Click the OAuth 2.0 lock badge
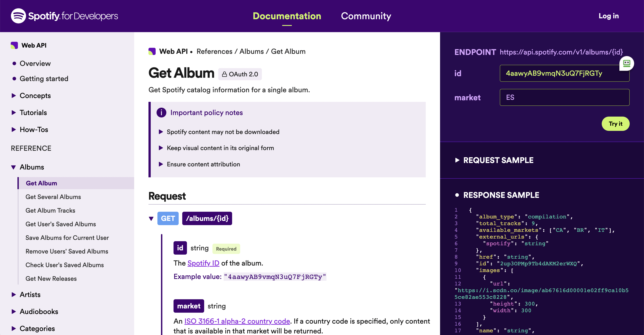Image resolution: width=644 pixels, height=335 pixels. (x=240, y=74)
